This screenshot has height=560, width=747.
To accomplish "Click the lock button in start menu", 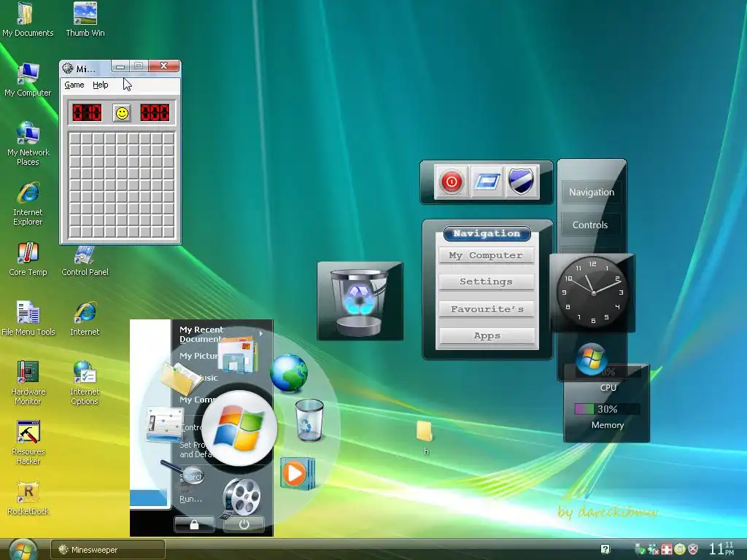I will tap(194, 524).
